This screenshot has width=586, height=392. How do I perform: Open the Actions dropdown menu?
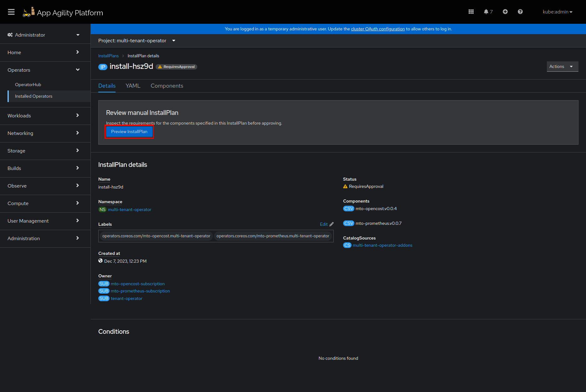click(x=562, y=67)
